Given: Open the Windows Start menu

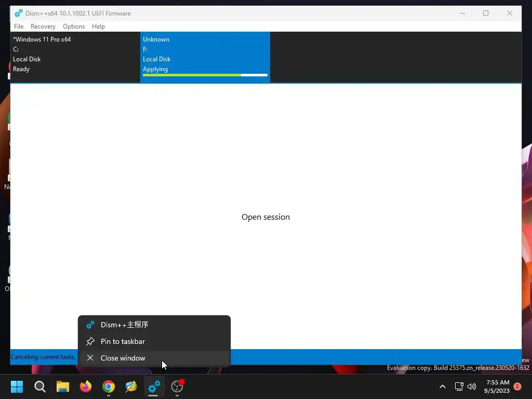Looking at the screenshot, I should tap(17, 387).
